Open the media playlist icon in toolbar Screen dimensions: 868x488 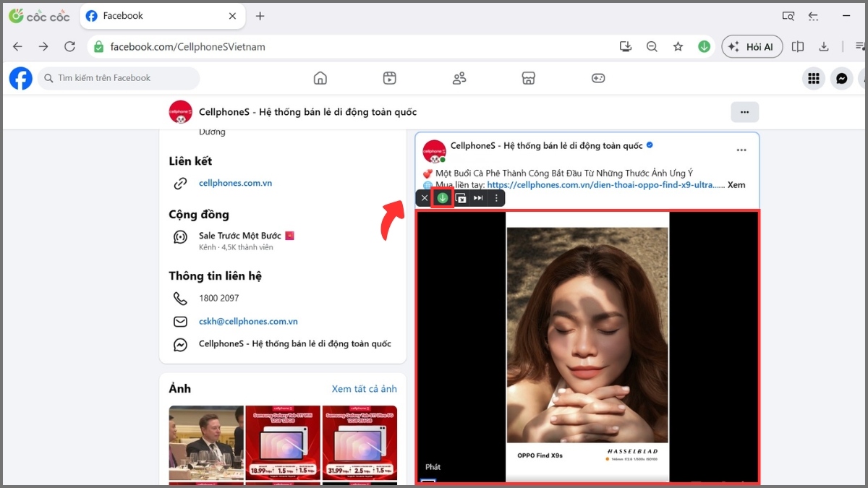[x=860, y=47]
